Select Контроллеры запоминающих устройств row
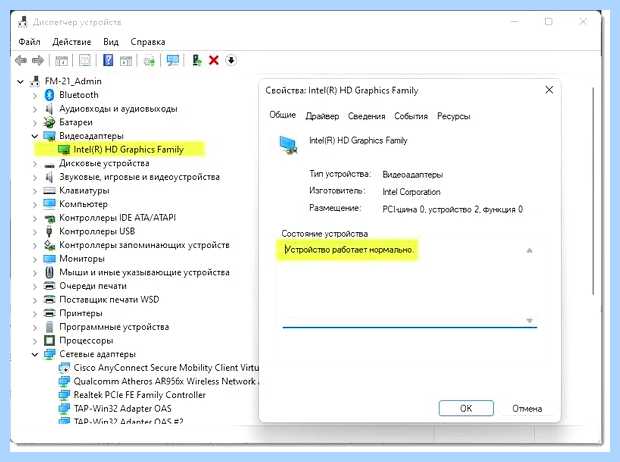Viewport: 620px width, 462px height. coord(144,245)
